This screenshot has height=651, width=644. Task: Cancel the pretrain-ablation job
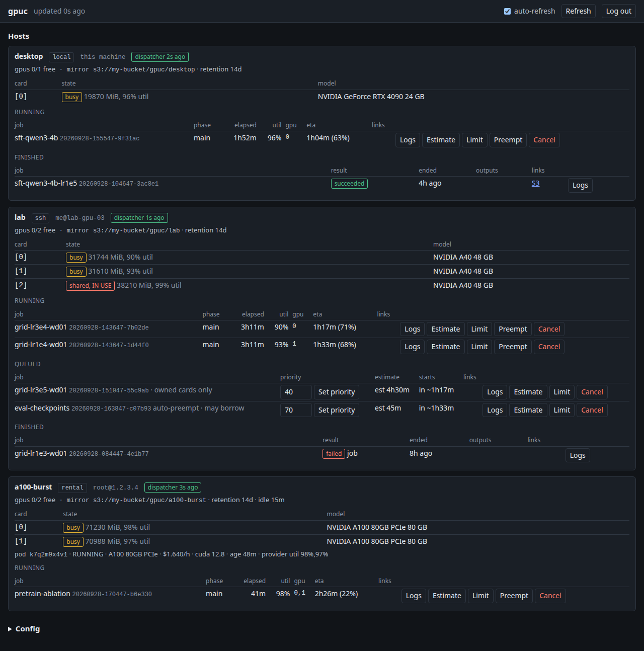(x=550, y=596)
